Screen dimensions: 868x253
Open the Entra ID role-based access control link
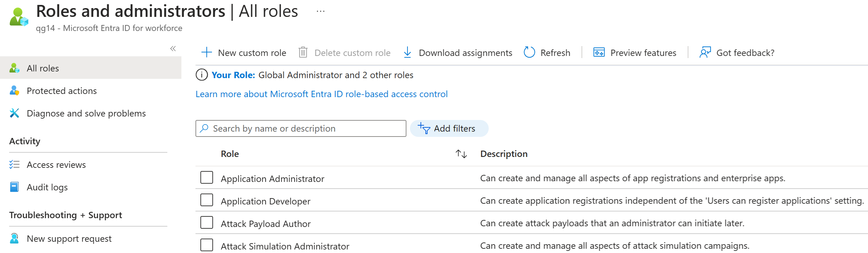pos(322,94)
